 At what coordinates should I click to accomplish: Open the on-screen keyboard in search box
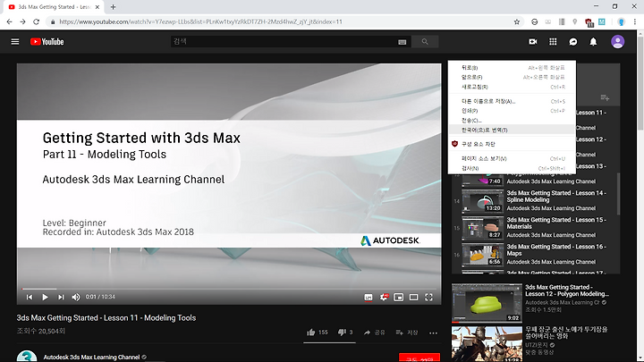[402, 42]
